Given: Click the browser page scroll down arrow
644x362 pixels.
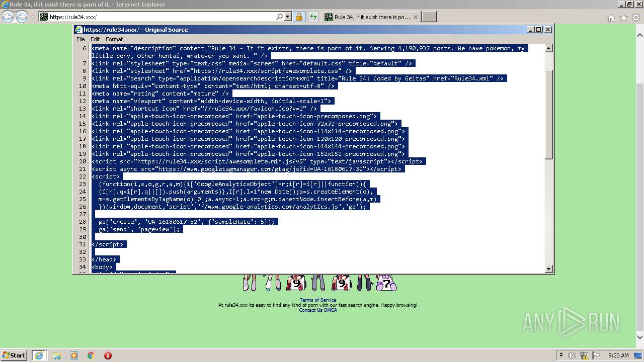Looking at the screenshot, I should [640, 337].
